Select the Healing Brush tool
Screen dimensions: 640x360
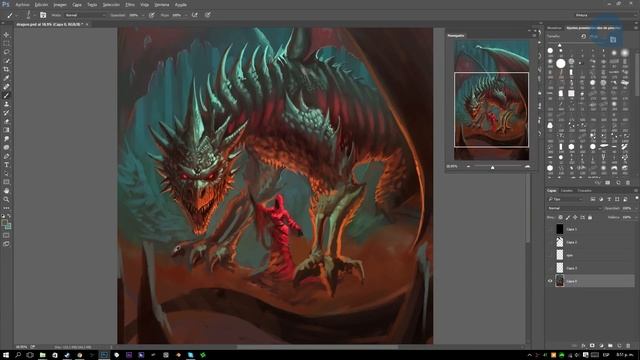click(6, 87)
